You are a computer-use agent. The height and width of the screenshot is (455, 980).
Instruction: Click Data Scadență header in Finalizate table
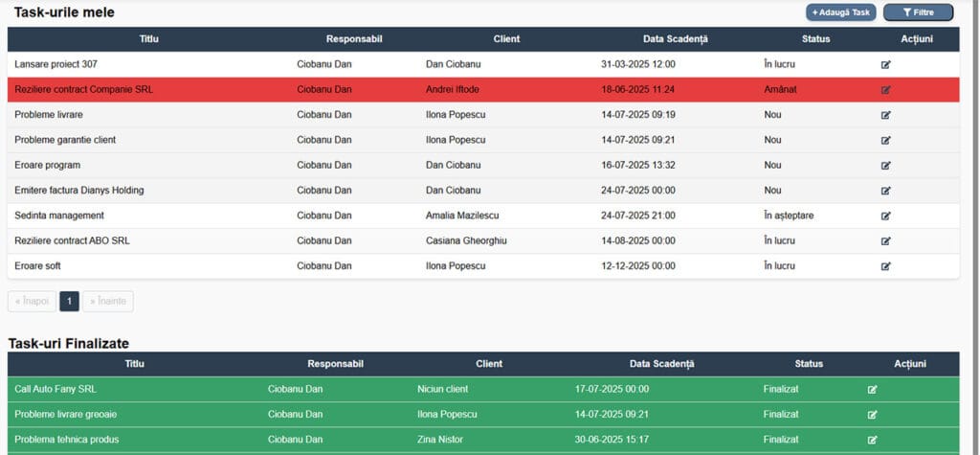[x=662, y=364]
